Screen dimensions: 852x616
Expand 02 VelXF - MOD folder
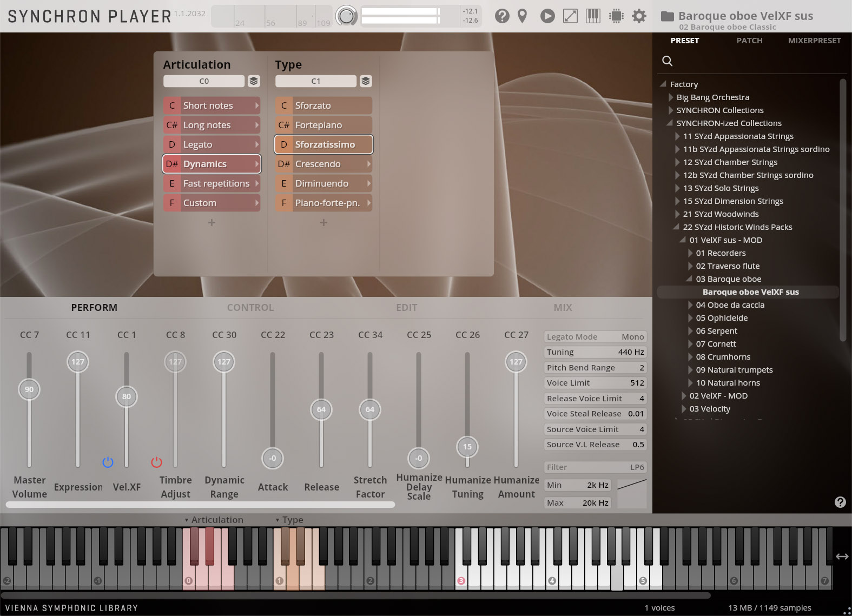click(x=684, y=396)
